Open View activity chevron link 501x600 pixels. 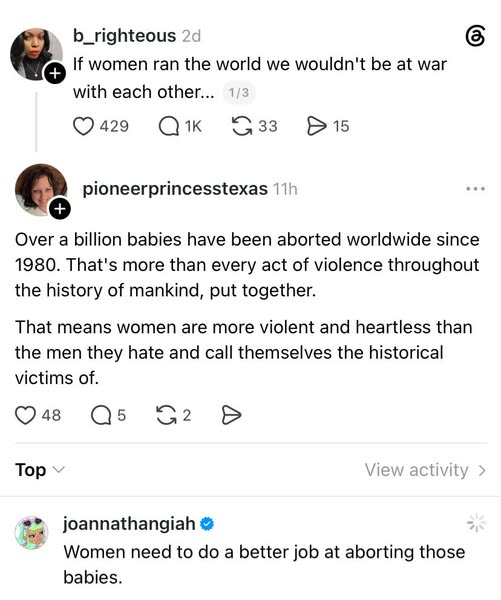coord(425,470)
